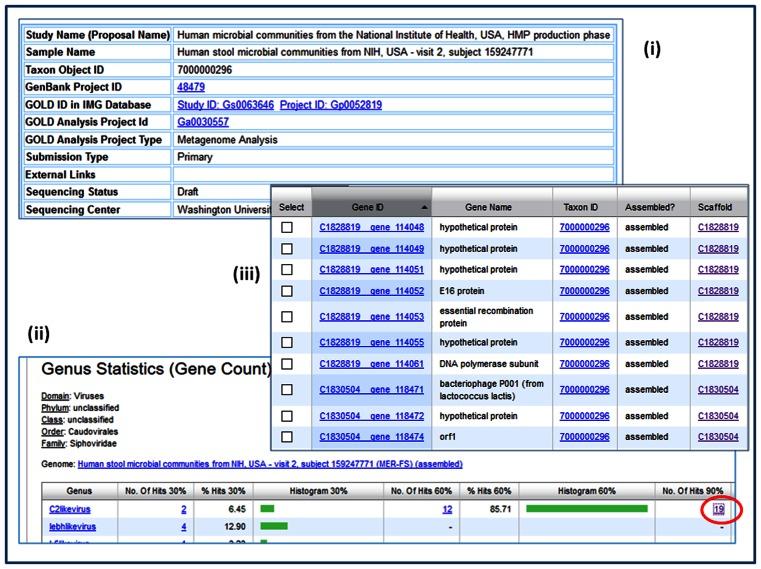The height and width of the screenshot is (569, 761).
Task: Open 90% hits count 19 link
Action: coord(719,509)
